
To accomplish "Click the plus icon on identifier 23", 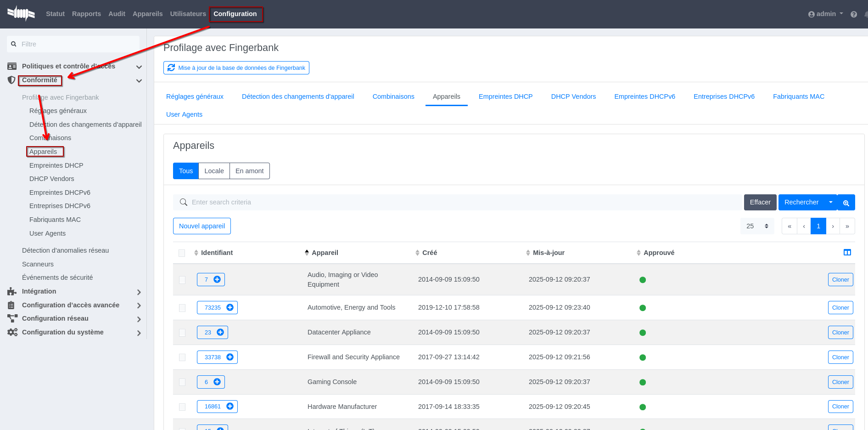I will coord(220,332).
